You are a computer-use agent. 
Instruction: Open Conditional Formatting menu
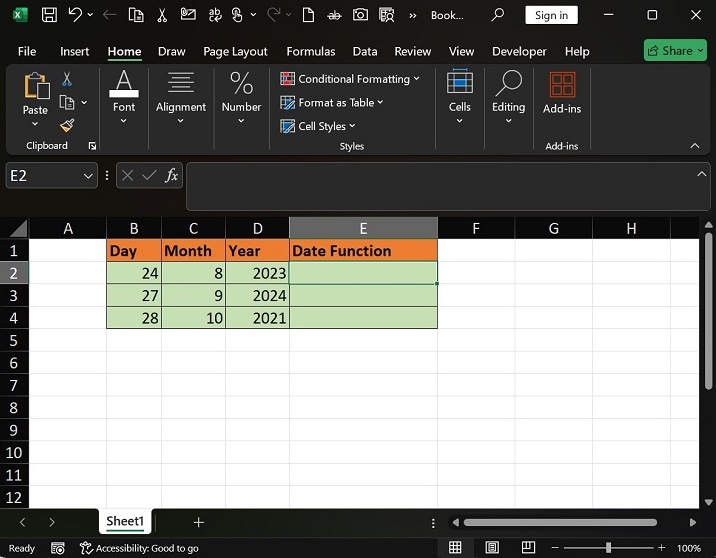point(350,79)
